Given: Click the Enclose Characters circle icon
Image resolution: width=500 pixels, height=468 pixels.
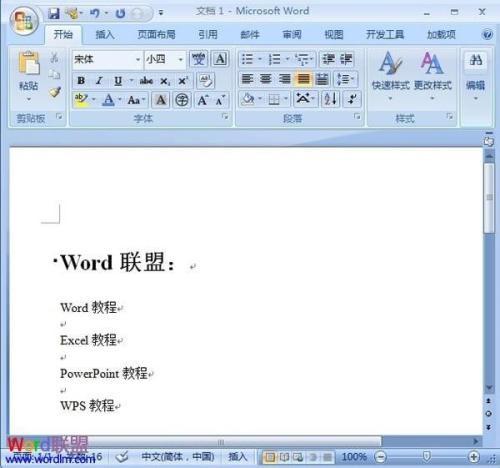Looking at the screenshot, I should click(182, 100).
